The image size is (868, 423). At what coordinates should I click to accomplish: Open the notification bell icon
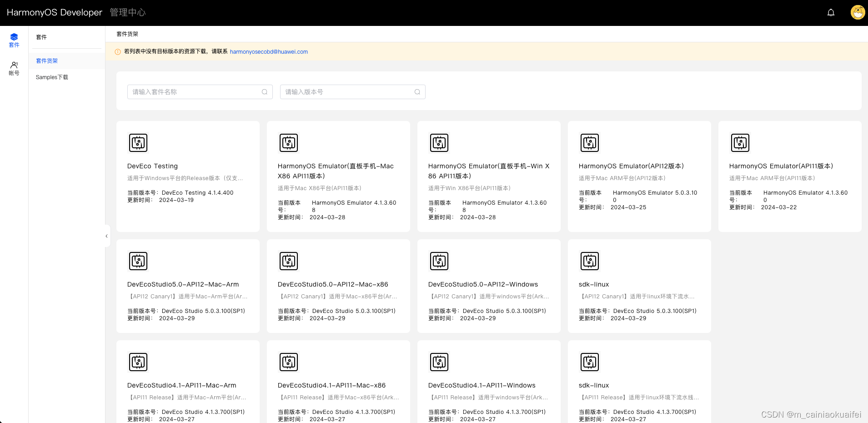[831, 13]
